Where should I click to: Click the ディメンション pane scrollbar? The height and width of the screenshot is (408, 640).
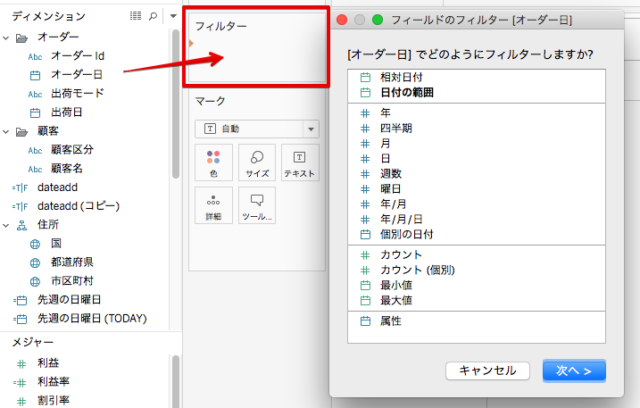176,104
